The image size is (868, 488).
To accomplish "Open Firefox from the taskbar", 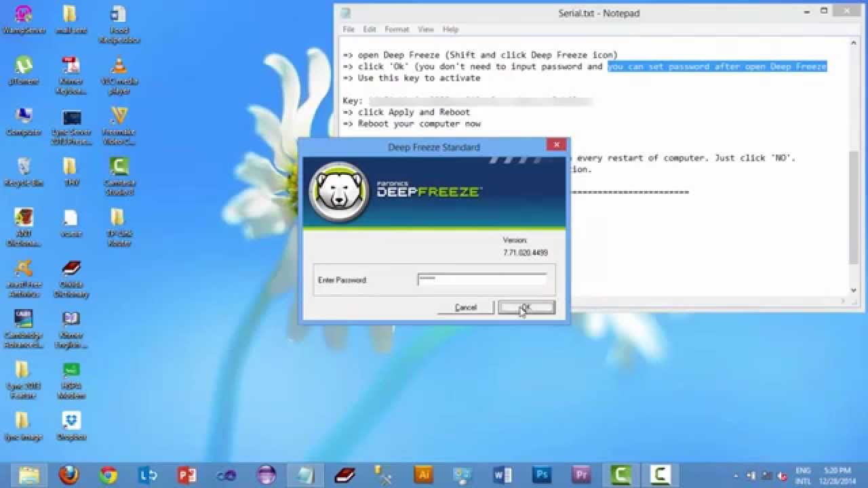I will click(x=68, y=474).
